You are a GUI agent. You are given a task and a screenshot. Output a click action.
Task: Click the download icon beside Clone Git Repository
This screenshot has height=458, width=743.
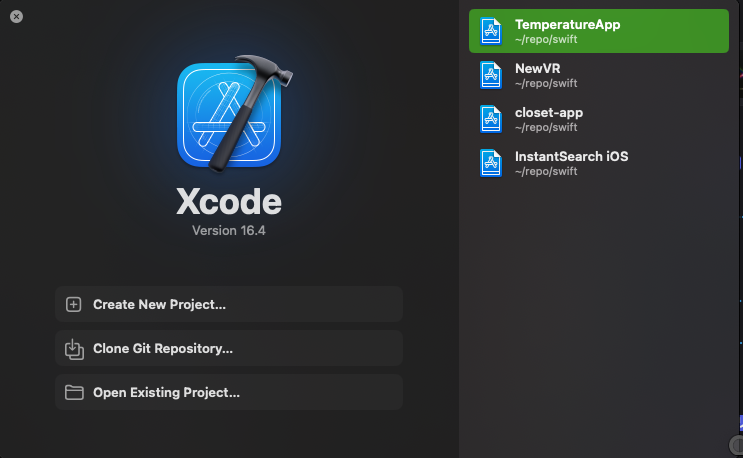click(74, 349)
